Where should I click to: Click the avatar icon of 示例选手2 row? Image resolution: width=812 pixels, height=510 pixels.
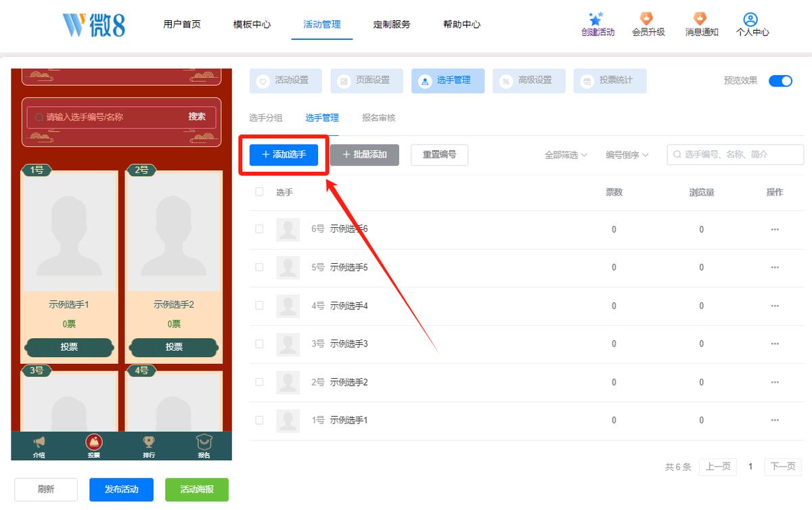[288, 383]
